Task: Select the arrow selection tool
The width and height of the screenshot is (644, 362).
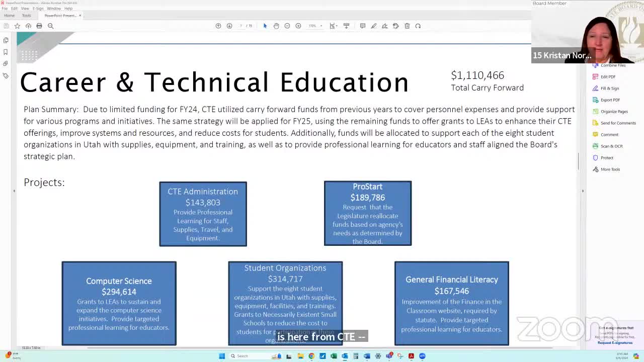Action: [x=265, y=26]
